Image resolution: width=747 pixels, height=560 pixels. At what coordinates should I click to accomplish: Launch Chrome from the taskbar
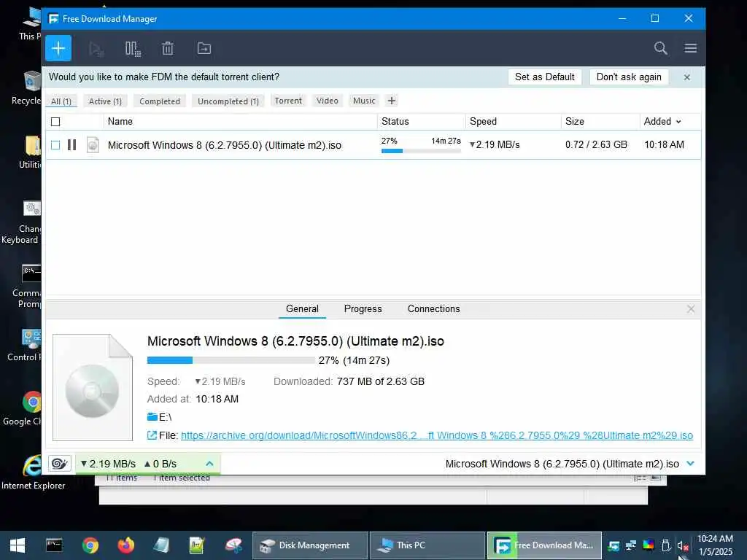tap(90, 545)
